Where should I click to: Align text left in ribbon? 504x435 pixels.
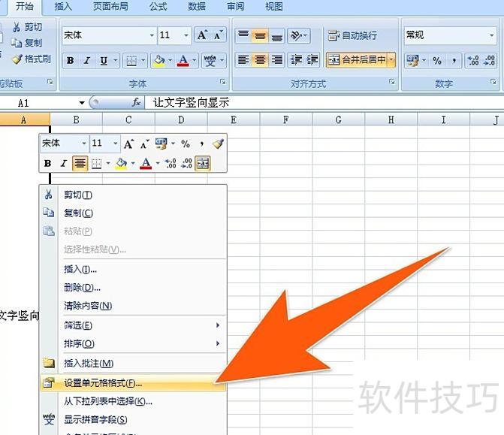243,60
